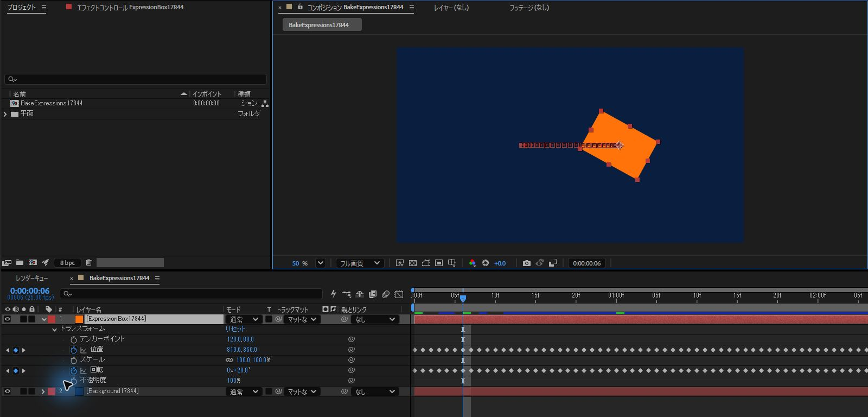Create a new composition from the Project panel
This screenshot has height=417, width=868.
[x=33, y=263]
